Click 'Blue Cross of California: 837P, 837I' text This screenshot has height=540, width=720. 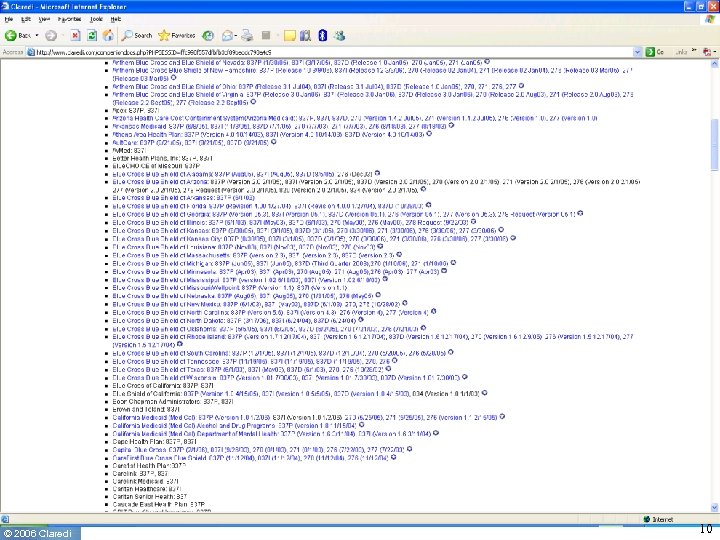click(163, 386)
